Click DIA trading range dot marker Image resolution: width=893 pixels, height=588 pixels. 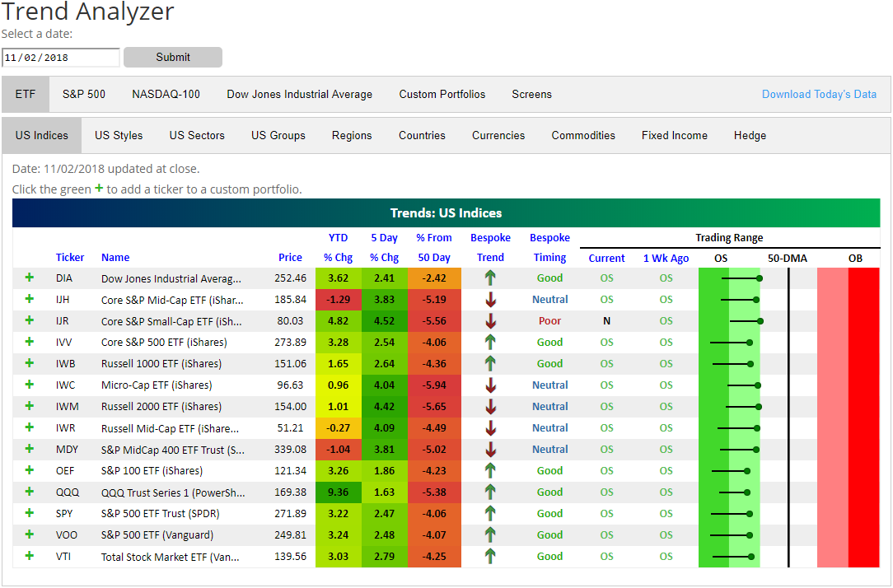pyautogui.click(x=759, y=278)
